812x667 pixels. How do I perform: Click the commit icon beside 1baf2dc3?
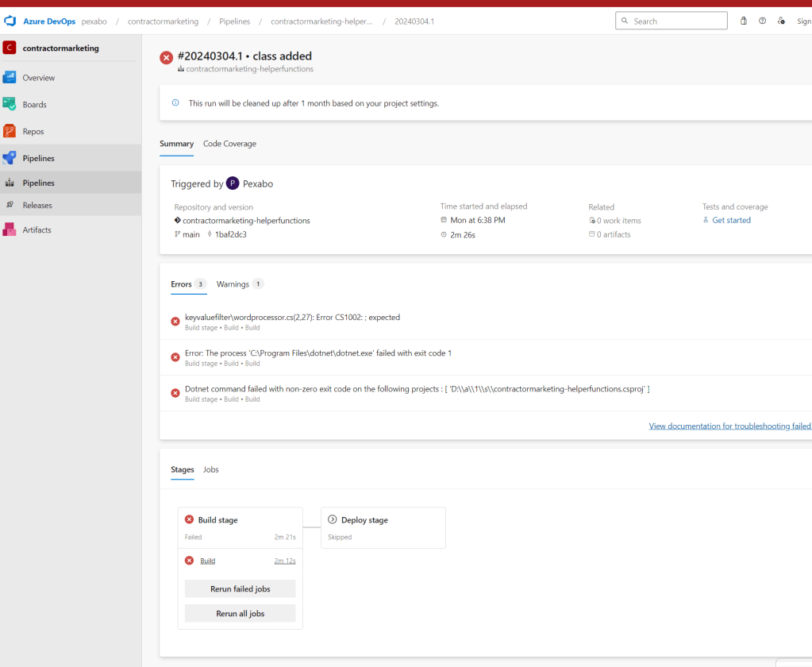(x=210, y=234)
